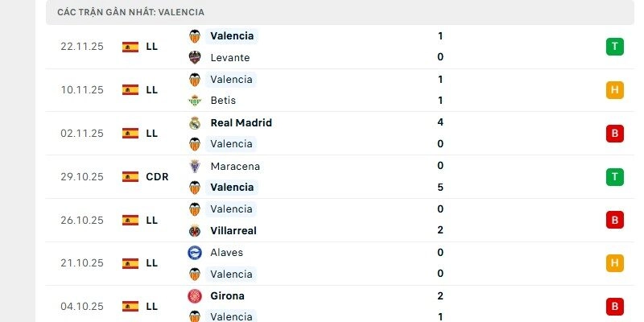Click the green T badge for 22.11.25
This screenshot has width=644, height=322.
(x=615, y=47)
